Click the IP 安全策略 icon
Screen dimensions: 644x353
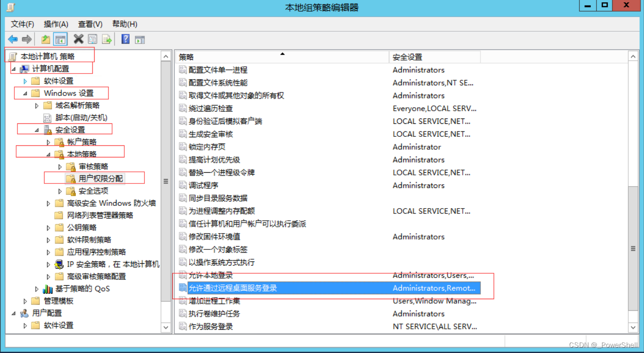tap(59, 264)
